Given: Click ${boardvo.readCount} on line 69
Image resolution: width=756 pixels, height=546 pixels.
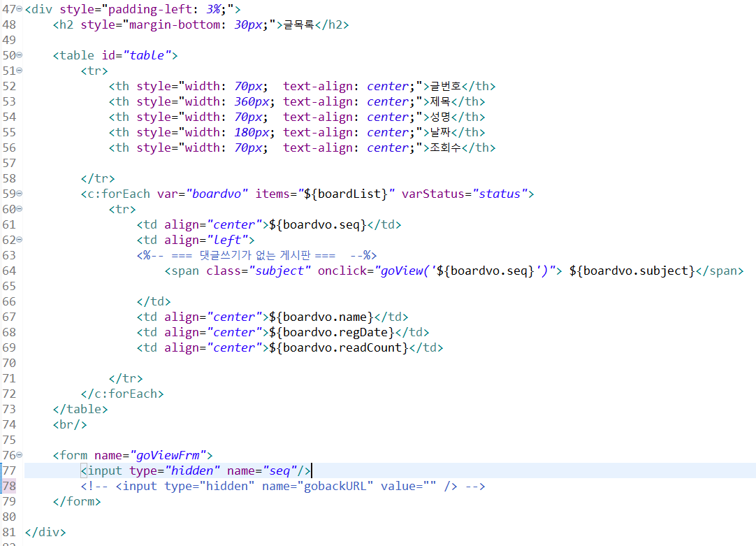Looking at the screenshot, I should pos(338,347).
